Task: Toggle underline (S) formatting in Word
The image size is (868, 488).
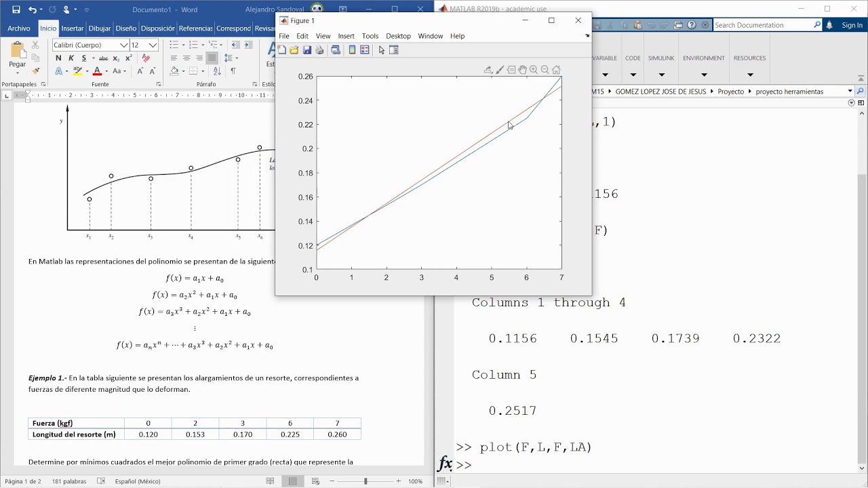Action: pos(84,58)
